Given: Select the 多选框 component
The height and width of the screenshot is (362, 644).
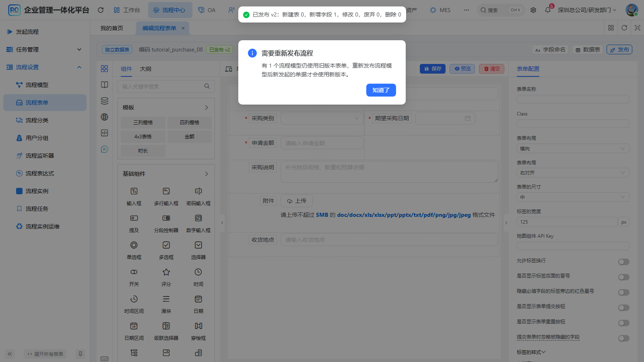Looking at the screenshot, I should 166,250.
